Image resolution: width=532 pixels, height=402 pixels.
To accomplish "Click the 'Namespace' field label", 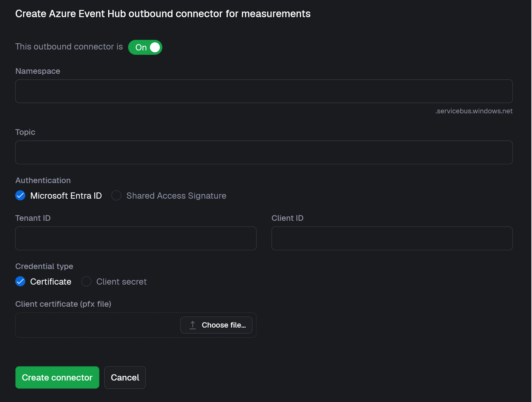I will pyautogui.click(x=38, y=71).
